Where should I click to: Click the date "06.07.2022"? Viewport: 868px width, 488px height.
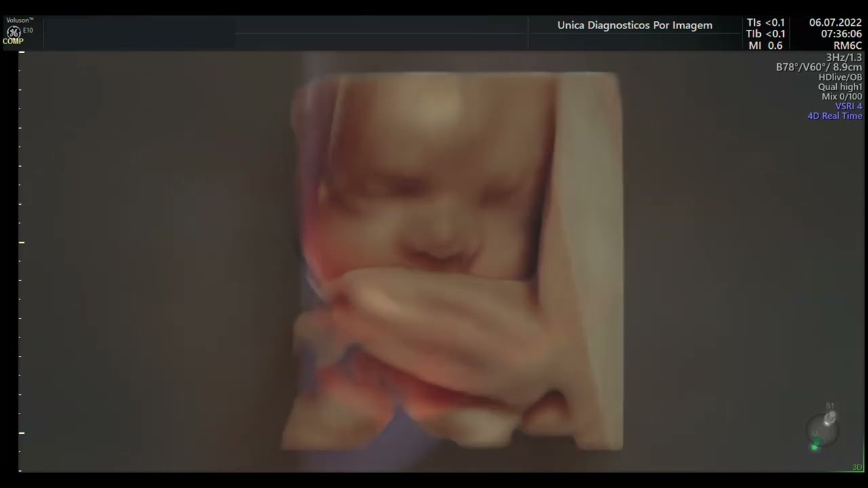click(x=835, y=22)
